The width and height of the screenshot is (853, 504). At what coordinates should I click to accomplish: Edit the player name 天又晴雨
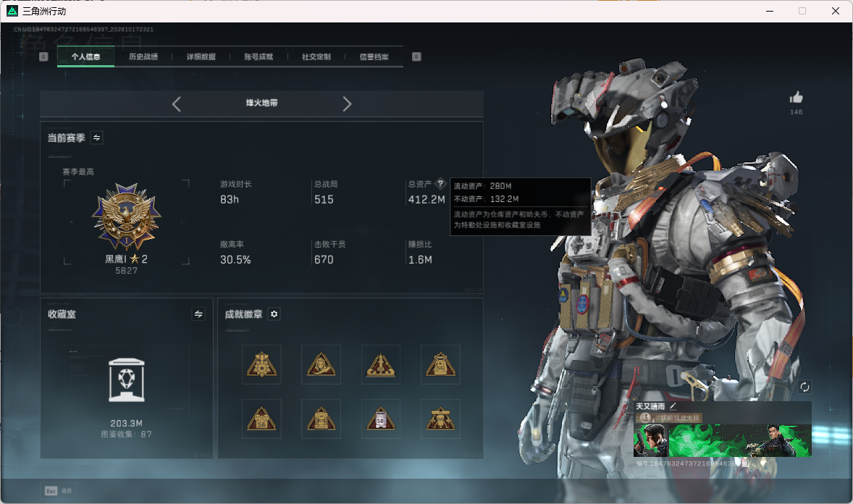[673, 406]
